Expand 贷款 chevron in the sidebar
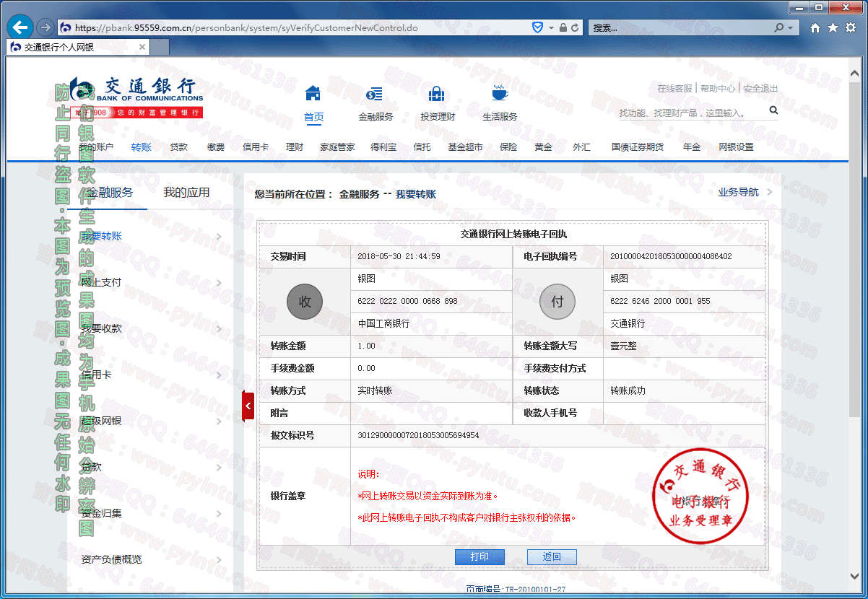Viewport: 868px width, 599px height. 219,467
